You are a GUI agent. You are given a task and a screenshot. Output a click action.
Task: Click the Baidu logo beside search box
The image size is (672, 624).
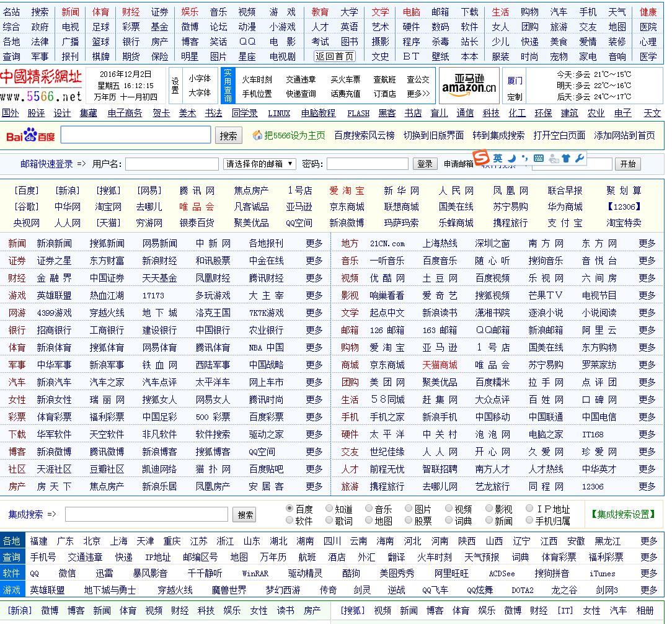[x=30, y=135]
